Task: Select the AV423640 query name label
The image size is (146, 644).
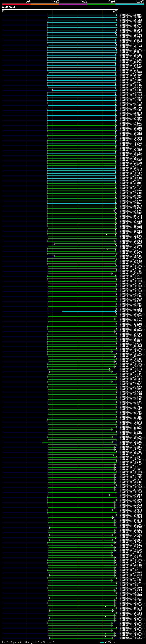Action: (8, 8)
